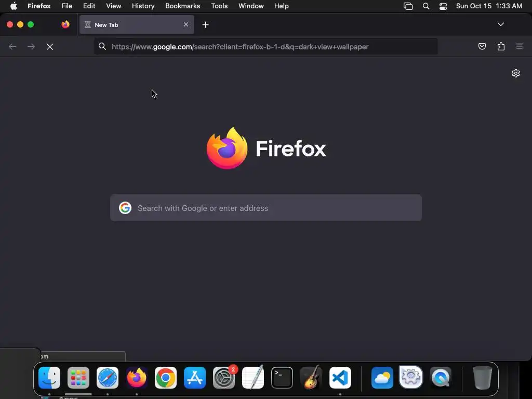Open the Tools menu

tap(219, 6)
